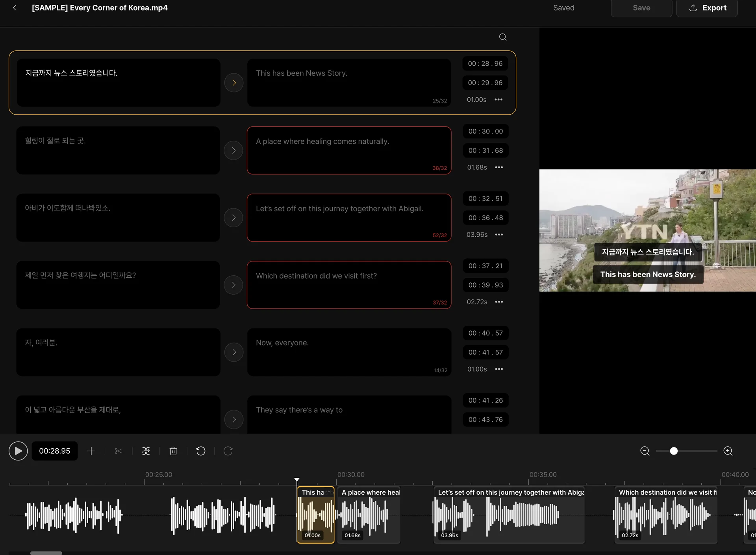The height and width of the screenshot is (555, 756).
Task: Click the scissors split icon
Action: [x=119, y=451]
